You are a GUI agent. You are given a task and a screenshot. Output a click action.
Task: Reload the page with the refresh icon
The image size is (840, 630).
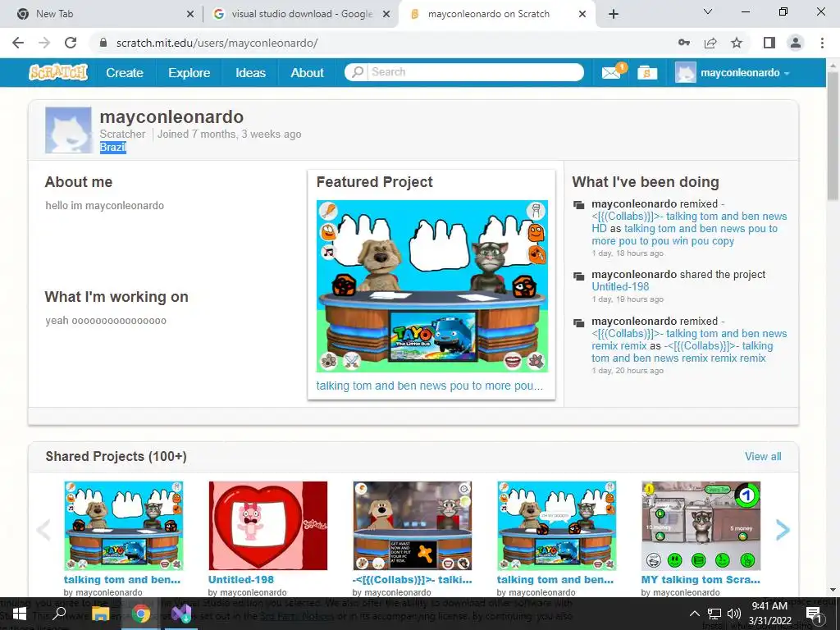pyautogui.click(x=71, y=43)
